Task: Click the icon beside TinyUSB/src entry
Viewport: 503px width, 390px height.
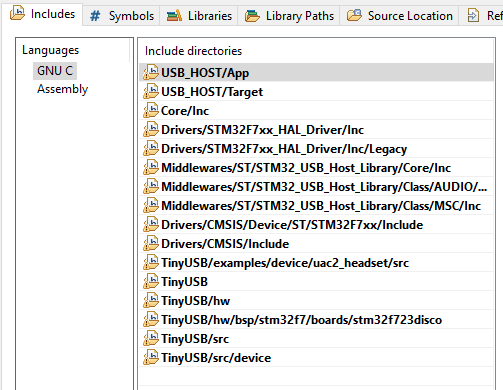Action: [151, 338]
